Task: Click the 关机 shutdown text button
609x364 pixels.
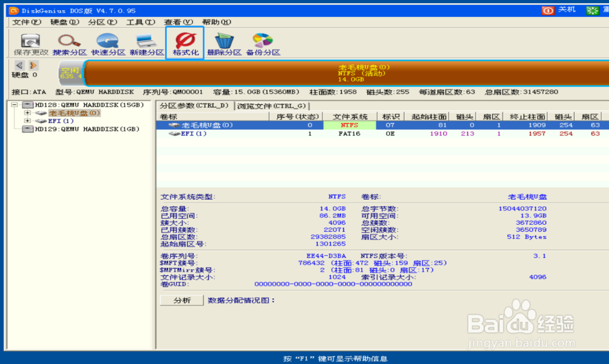Action: click(566, 10)
